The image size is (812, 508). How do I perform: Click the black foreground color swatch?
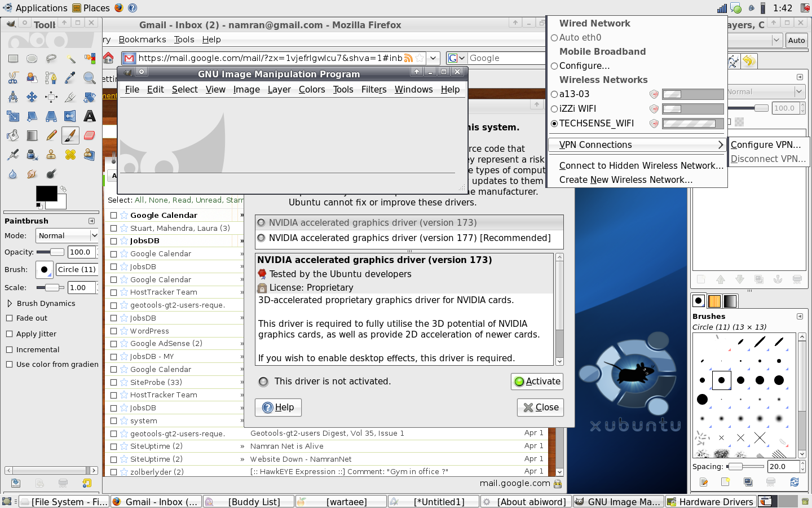click(x=46, y=194)
